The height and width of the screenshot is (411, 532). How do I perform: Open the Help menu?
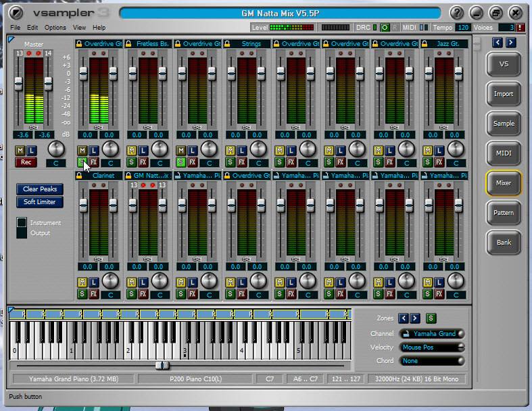tap(99, 28)
